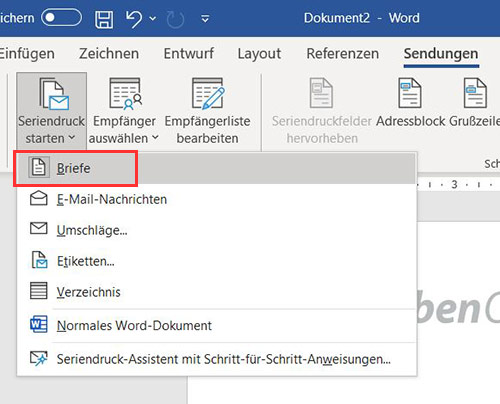
Task: Expand the Customize Quick Access Toolbar arrow
Action: click(205, 19)
